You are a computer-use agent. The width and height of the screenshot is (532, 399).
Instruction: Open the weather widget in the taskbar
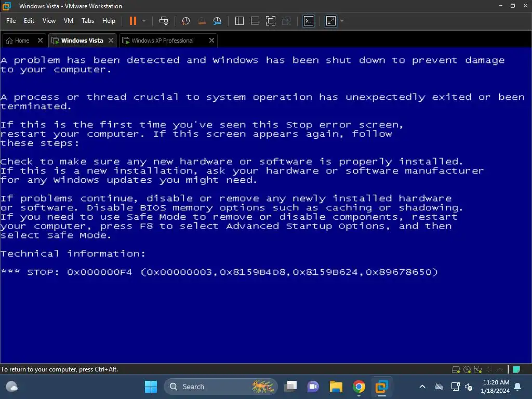click(x=12, y=387)
